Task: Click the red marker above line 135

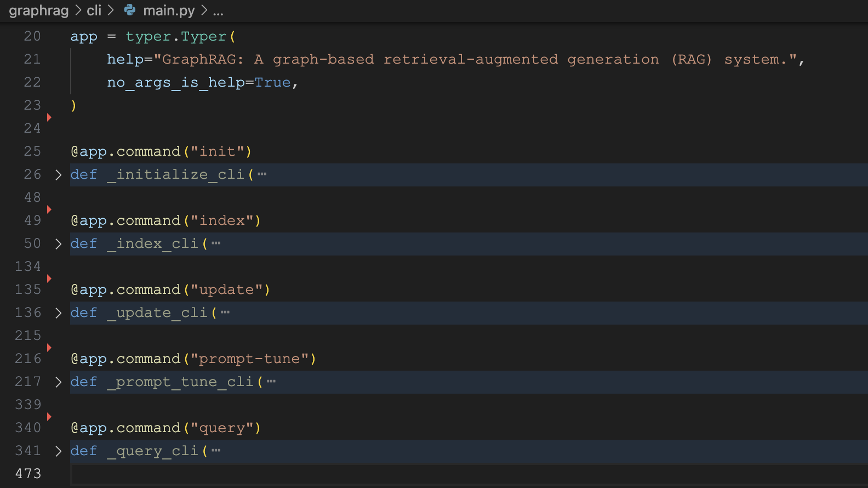Action: click(x=49, y=279)
